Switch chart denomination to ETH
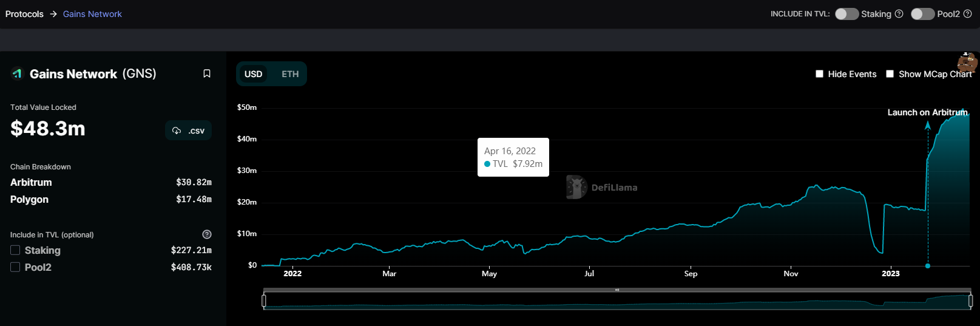 [290, 74]
